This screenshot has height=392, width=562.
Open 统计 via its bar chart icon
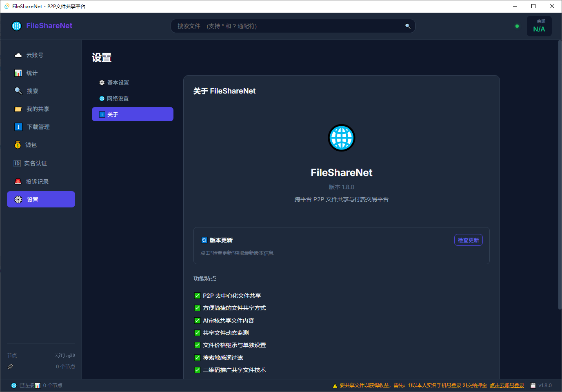[x=18, y=73]
